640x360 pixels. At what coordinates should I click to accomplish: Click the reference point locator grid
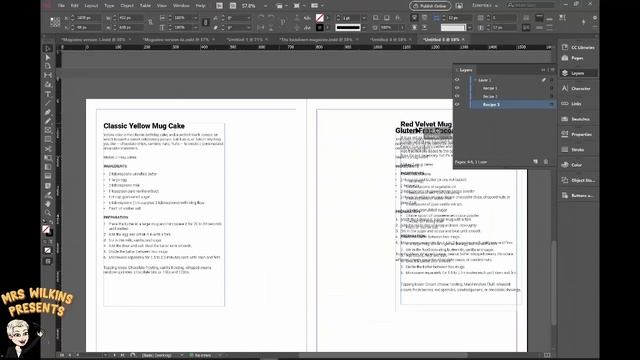(x=55, y=22)
